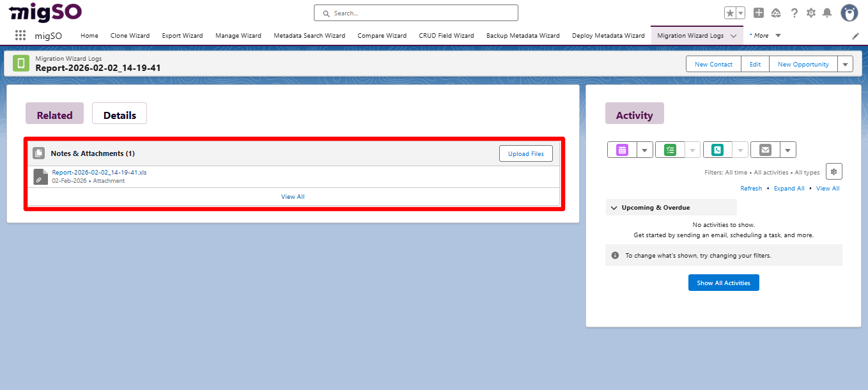
Task: Open the Salesforce Help question mark icon
Action: click(x=794, y=12)
